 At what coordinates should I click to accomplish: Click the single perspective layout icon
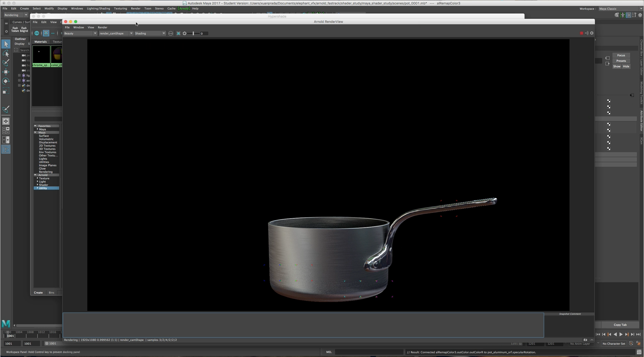point(6,121)
